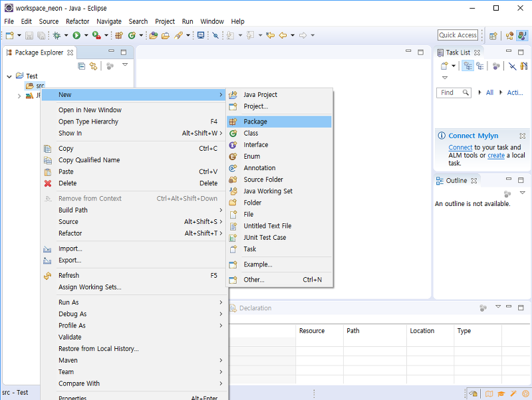
Task: Click the Open Type toolbar icon
Action: click(154, 35)
